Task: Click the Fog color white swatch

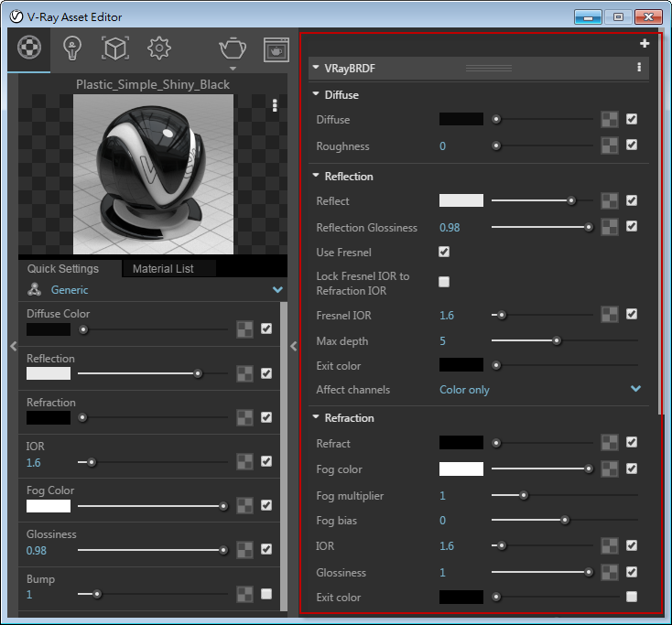Action: click(461, 469)
